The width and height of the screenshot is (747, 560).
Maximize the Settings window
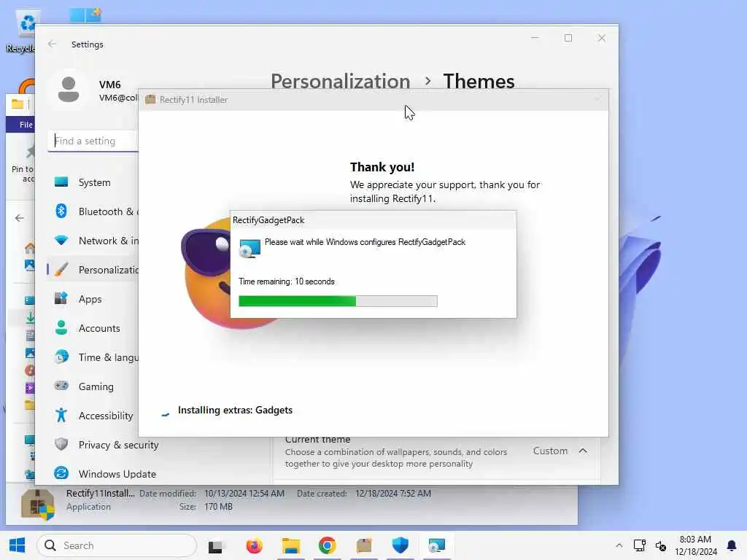[568, 38]
